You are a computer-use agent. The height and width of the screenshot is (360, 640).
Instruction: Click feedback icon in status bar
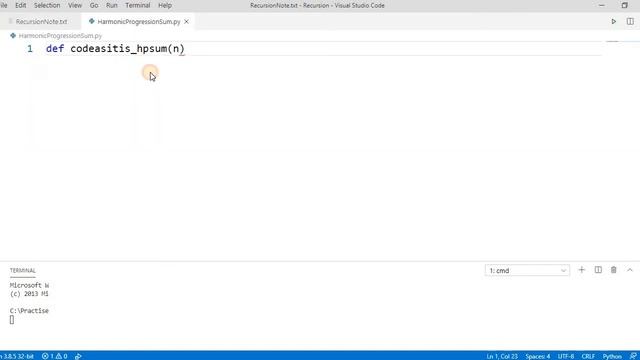point(633,356)
